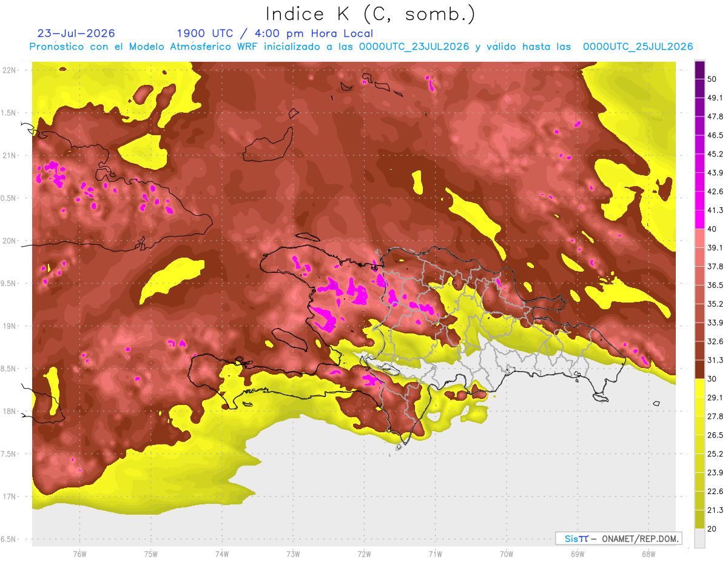The width and height of the screenshot is (728, 562).
Task: Click the '21.3' colorbar value
Action: pyautogui.click(x=715, y=510)
